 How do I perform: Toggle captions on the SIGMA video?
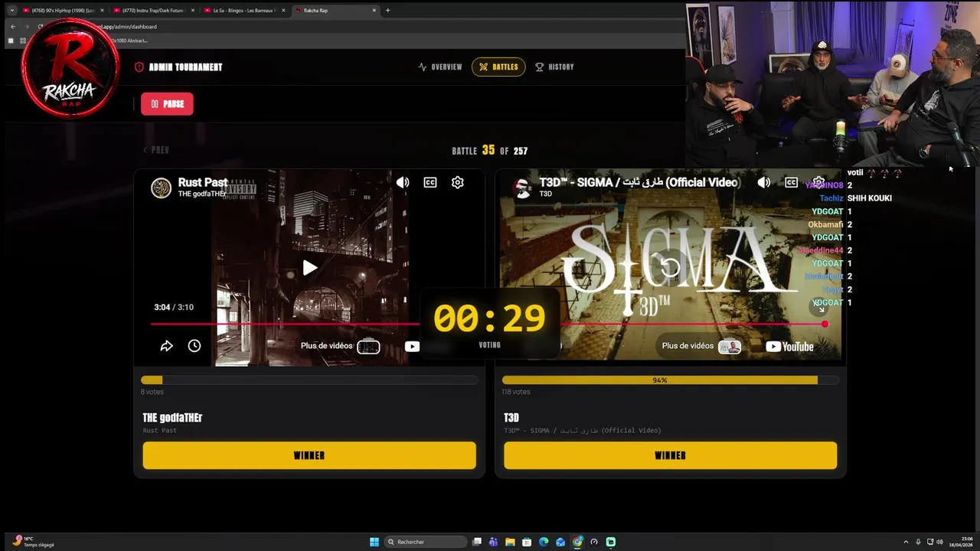(791, 182)
